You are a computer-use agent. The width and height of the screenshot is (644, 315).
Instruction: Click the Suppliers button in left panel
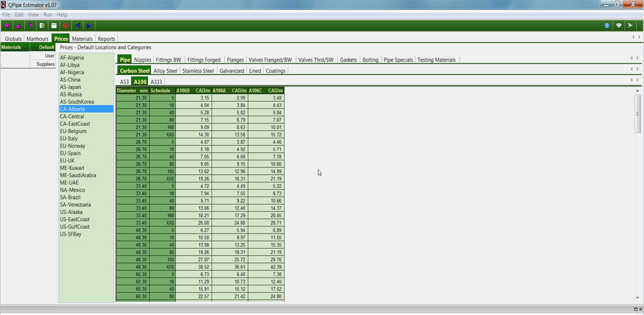point(43,64)
